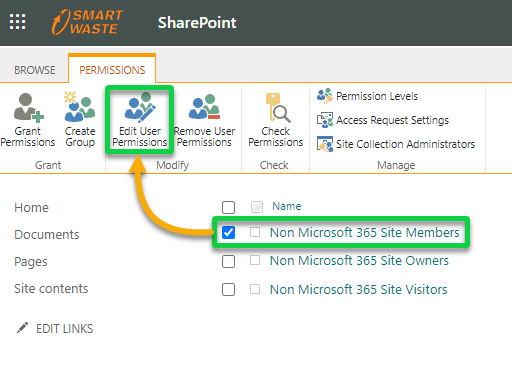Open the Check Permissions tool

[276, 120]
